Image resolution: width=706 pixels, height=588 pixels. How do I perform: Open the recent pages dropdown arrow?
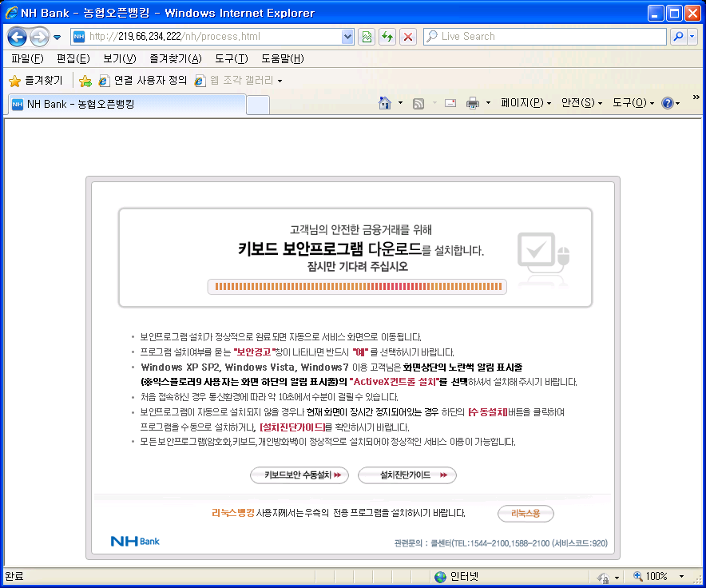[x=58, y=38]
